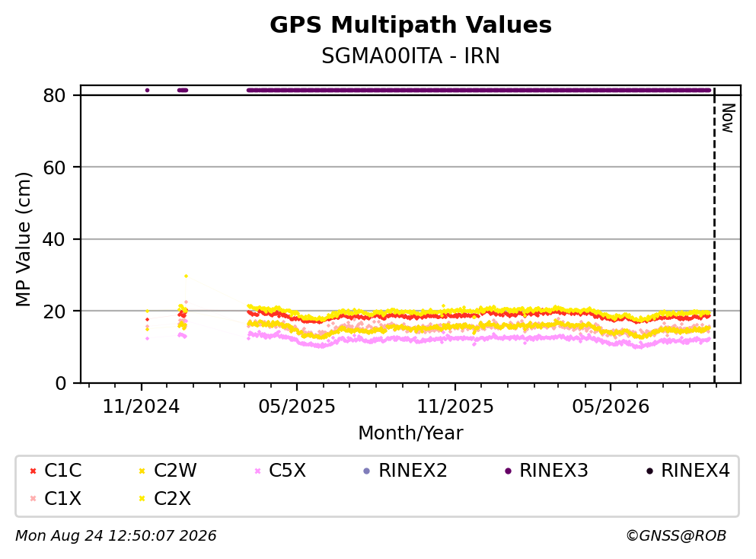Click the ©GNSS@ROB credit text

676,535
